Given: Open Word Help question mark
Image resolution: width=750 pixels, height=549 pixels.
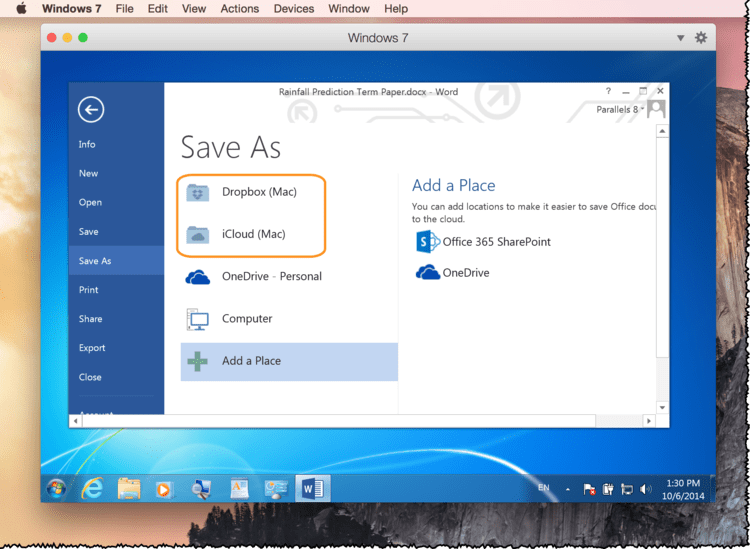Looking at the screenshot, I should [x=608, y=91].
